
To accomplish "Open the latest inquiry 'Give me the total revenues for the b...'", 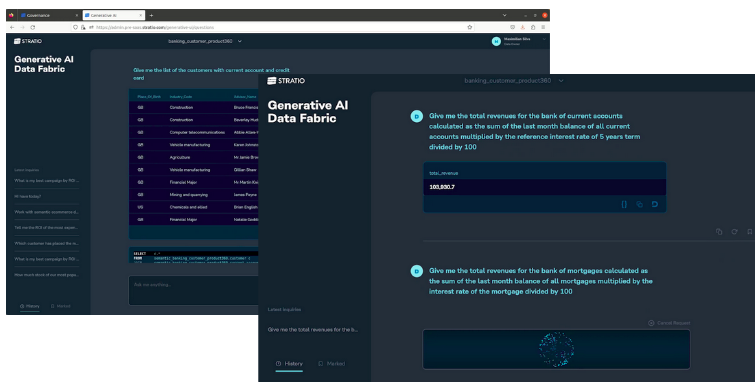I will tap(313, 330).
